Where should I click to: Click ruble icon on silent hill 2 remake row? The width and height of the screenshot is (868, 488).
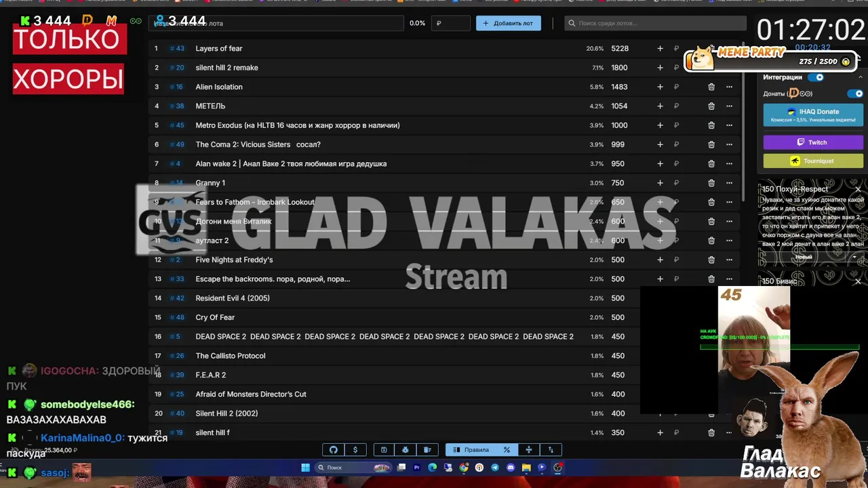[676, 68]
